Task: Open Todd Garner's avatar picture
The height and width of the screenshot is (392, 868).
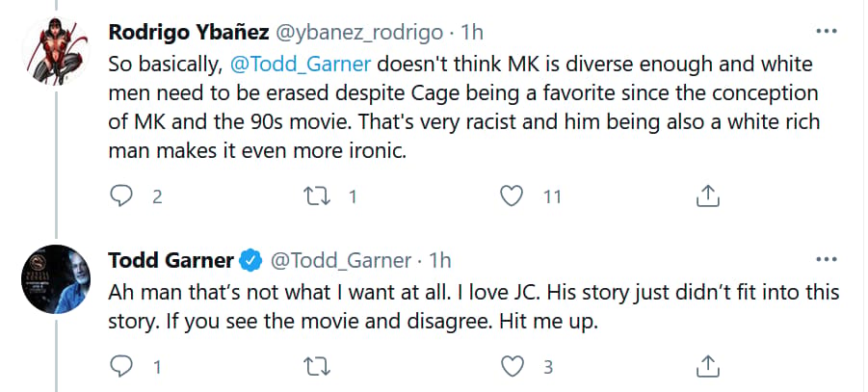Action: 55,279
